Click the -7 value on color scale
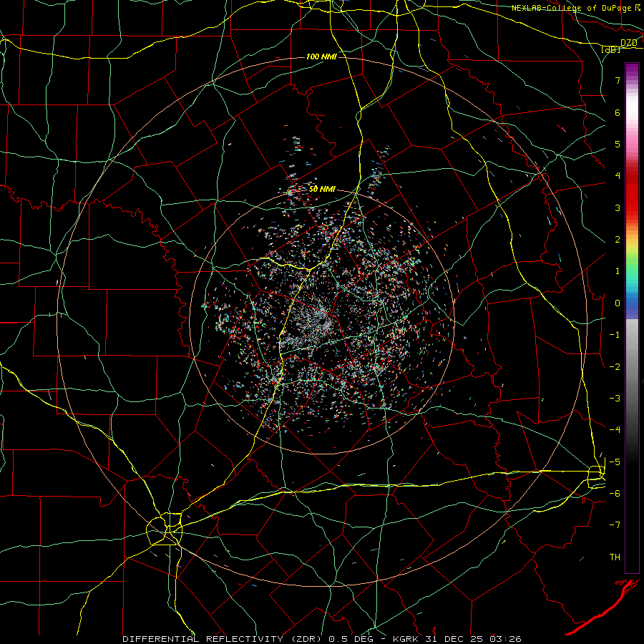The height and width of the screenshot is (644, 644). [615, 525]
